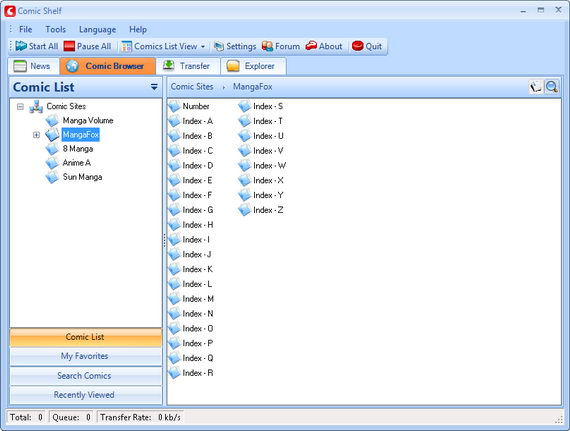Image resolution: width=570 pixels, height=431 pixels.
Task: Expand the Comics List View dropdown arrow
Action: 203,47
